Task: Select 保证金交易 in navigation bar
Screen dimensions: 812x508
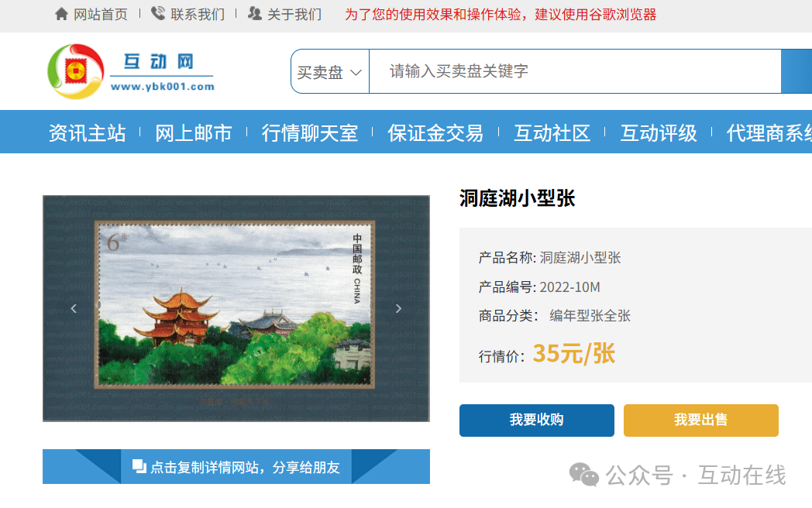Action: tap(435, 133)
